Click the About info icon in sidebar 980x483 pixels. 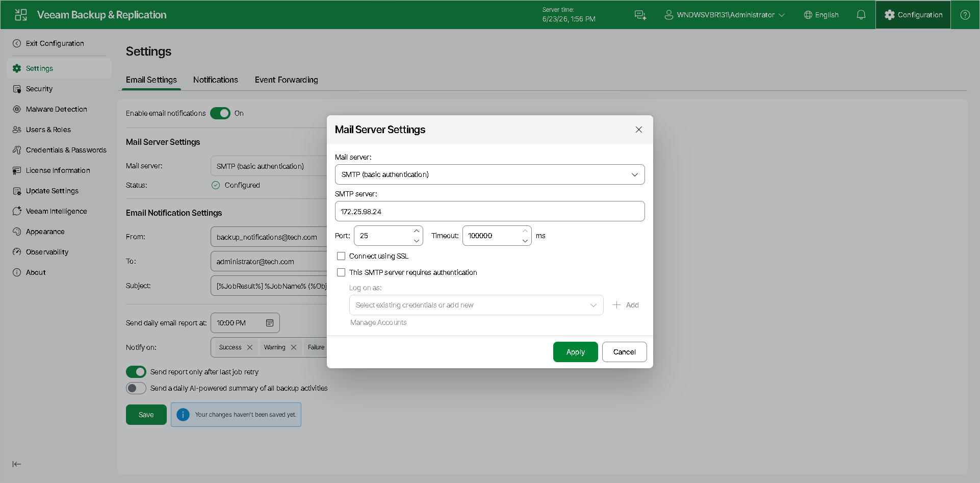(x=17, y=272)
